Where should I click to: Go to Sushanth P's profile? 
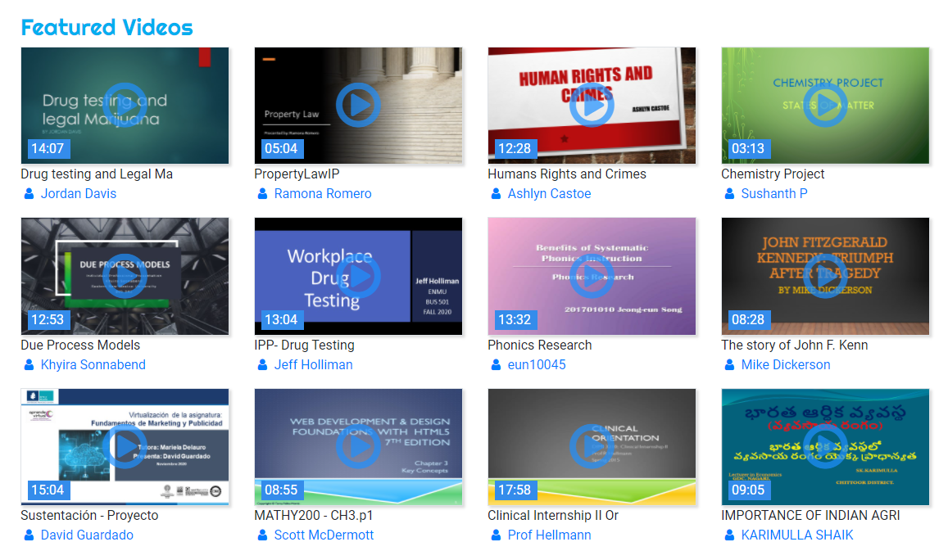pyautogui.click(x=774, y=194)
